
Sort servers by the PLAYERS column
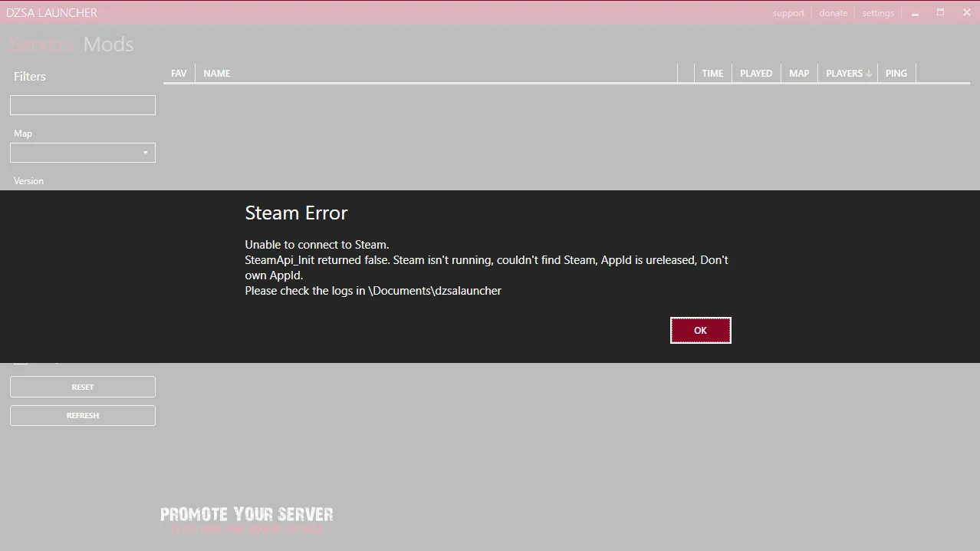(848, 74)
